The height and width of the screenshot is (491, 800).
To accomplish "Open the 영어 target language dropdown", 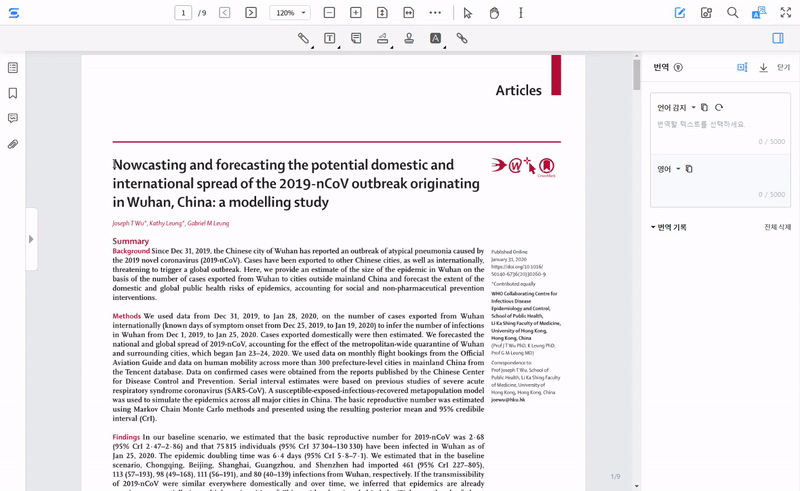I will point(669,169).
